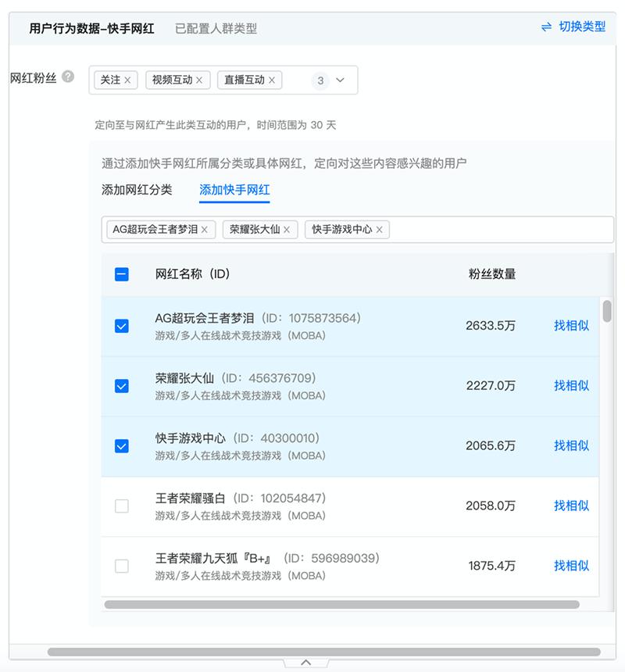The width and height of the screenshot is (625, 672).
Task: Switch to 添加网红分类 tab
Action: [x=137, y=190]
